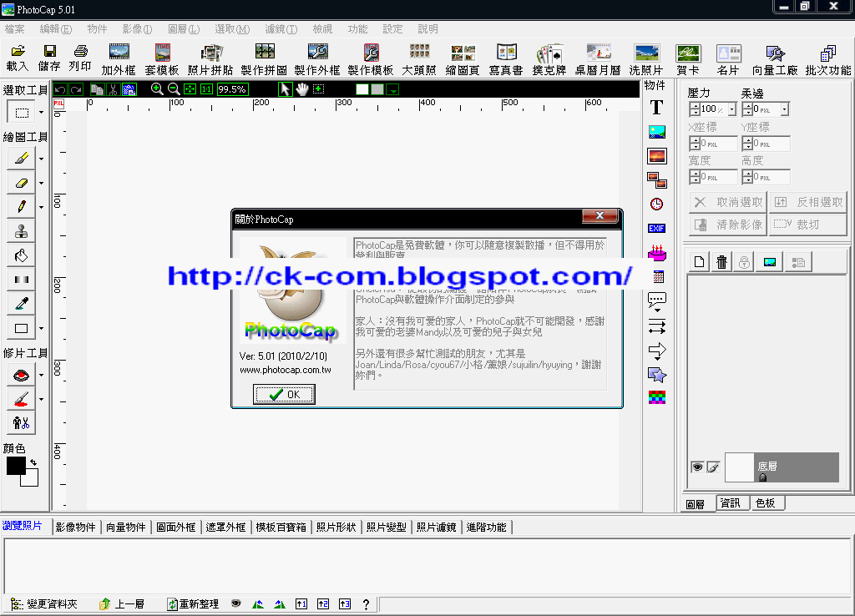Image resolution: width=855 pixels, height=616 pixels.
Task: Open the selection tool dropdown arrow
Action: click(42, 113)
